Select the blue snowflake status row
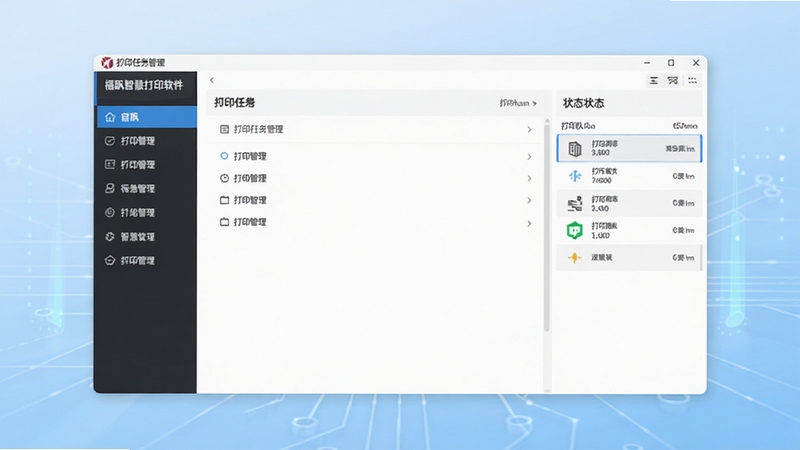 629,176
